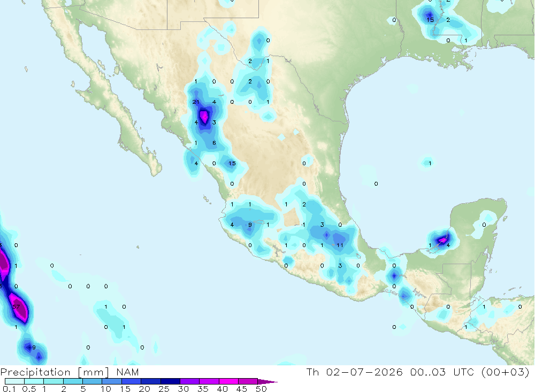535x392 pixels.
Task: Click the legend label '30'
Action: tap(183, 389)
